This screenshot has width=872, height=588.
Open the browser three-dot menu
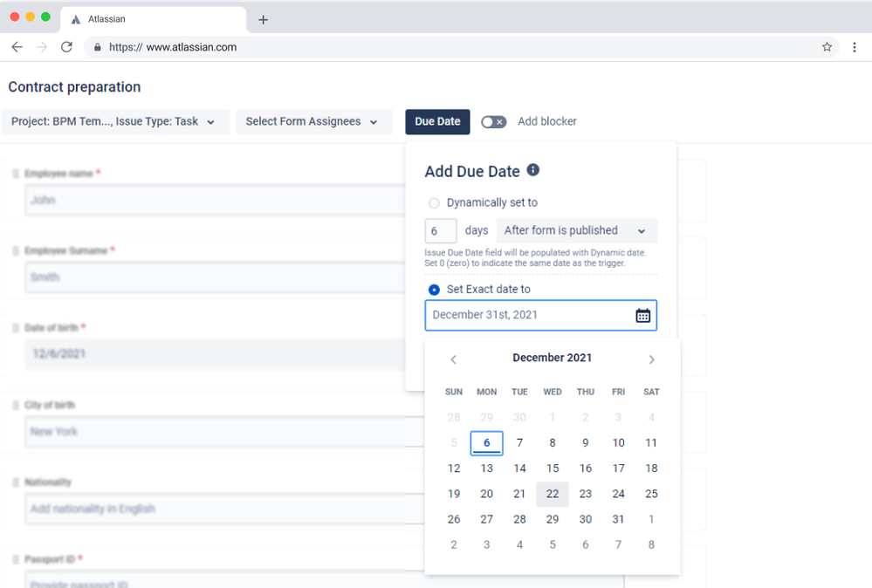[855, 47]
